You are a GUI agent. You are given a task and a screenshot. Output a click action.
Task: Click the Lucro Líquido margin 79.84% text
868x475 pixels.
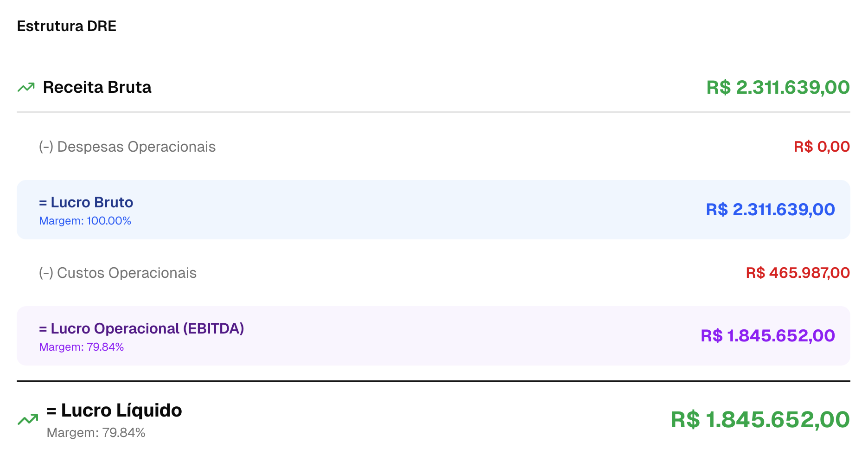pos(96,433)
